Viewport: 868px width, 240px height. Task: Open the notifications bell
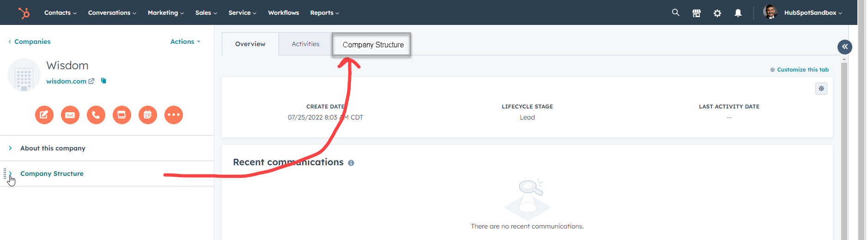pos(738,13)
